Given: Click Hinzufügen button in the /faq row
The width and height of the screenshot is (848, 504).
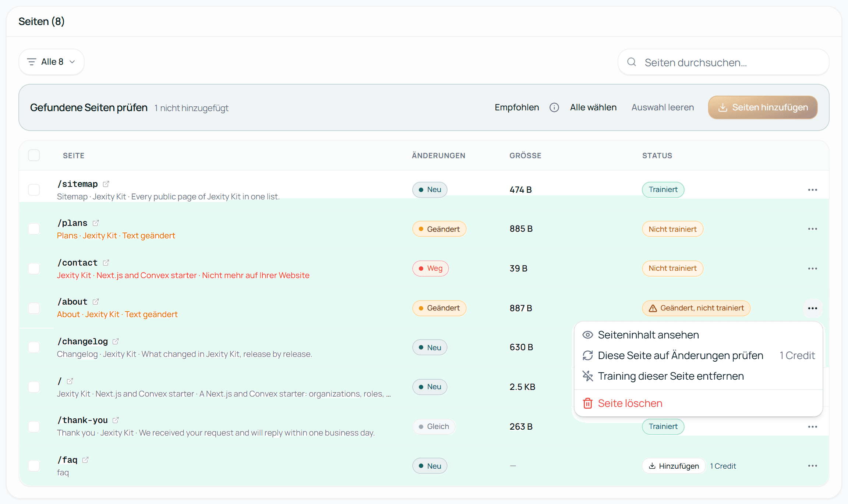Looking at the screenshot, I should tap(674, 466).
